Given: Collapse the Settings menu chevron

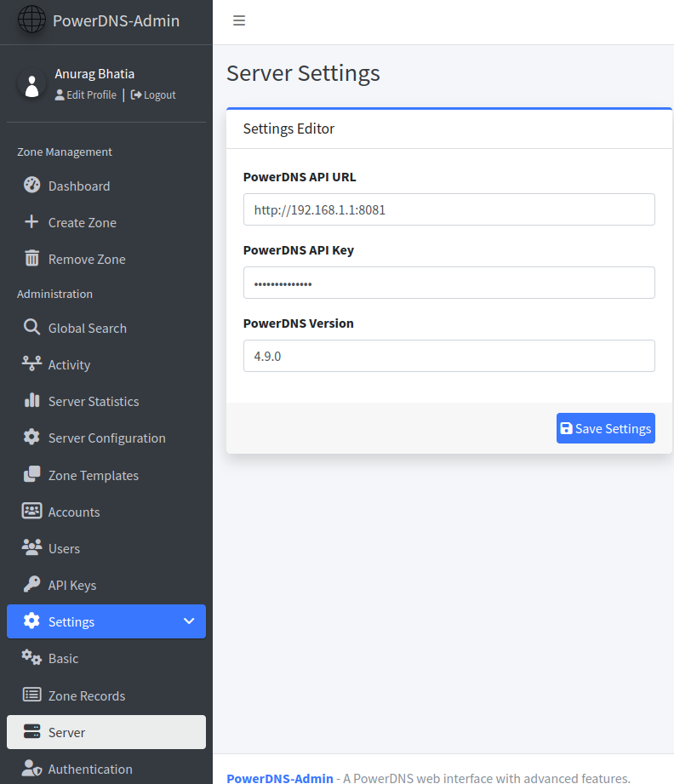Looking at the screenshot, I should pos(189,621).
